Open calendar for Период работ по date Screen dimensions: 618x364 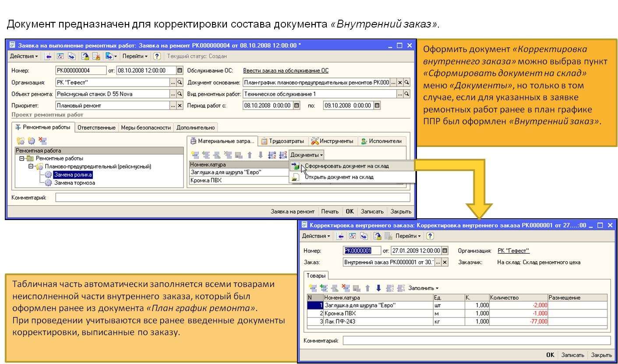(x=377, y=105)
